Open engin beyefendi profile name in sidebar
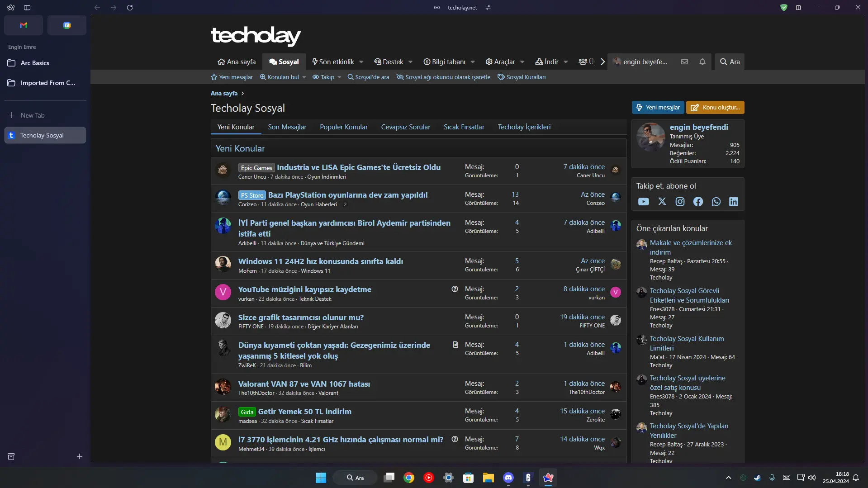Screen dimensions: 868x488 [699, 127]
